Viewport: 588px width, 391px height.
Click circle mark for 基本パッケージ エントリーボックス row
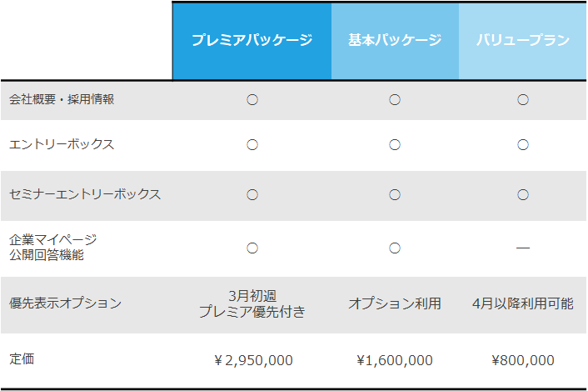(x=395, y=145)
